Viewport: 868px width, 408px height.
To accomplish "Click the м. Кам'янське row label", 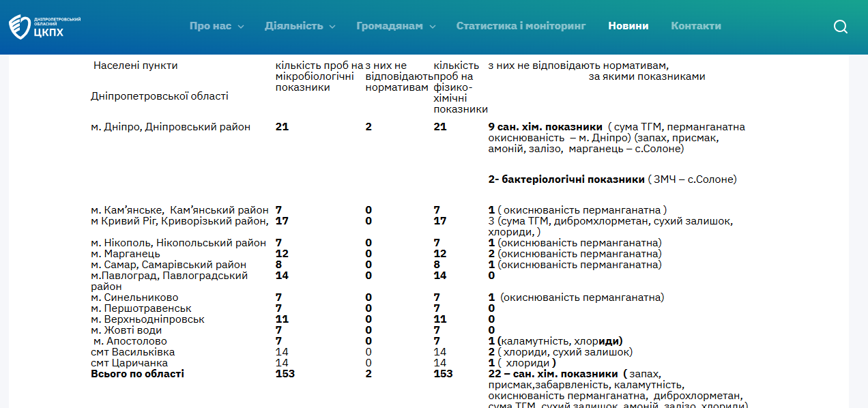I will pos(127,210).
